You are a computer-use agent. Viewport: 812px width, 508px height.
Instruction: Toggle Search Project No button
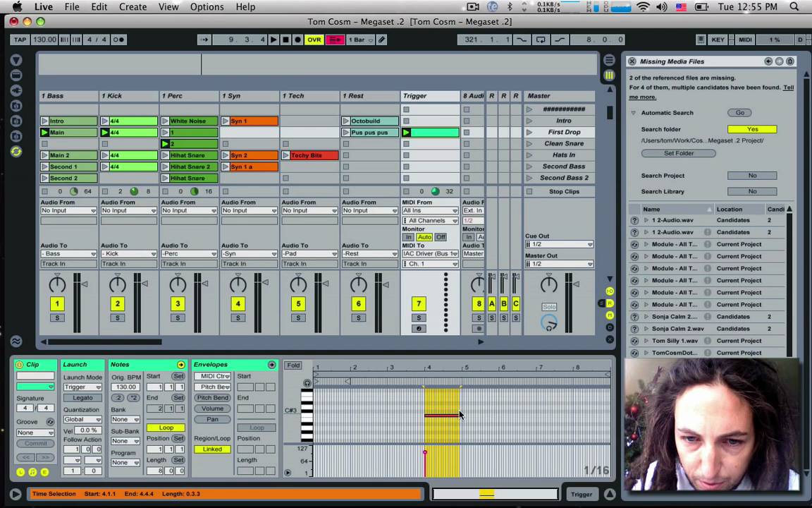pos(752,176)
